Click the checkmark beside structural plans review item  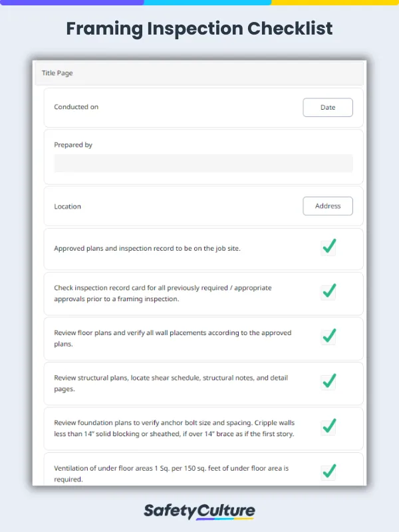(x=329, y=382)
